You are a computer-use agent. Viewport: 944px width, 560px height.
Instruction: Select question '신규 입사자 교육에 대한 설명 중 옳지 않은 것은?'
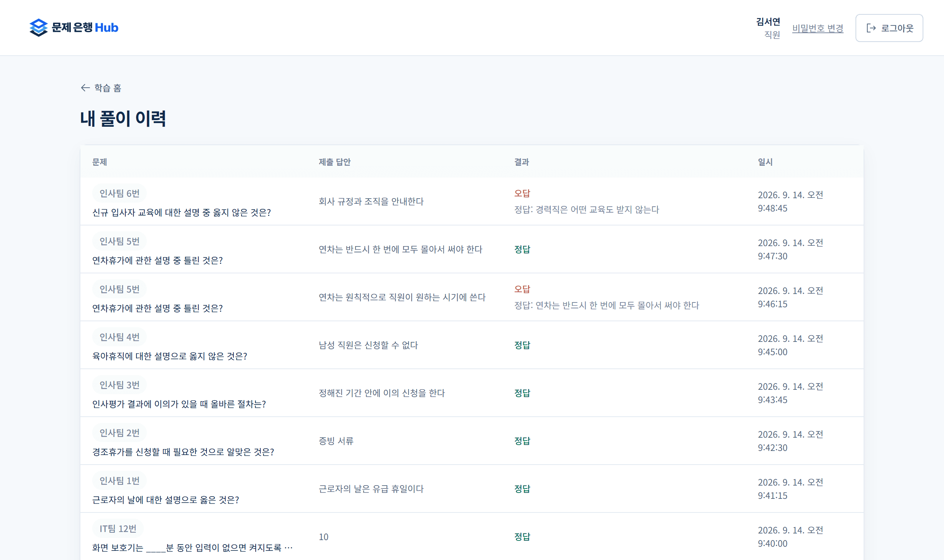pyautogui.click(x=182, y=213)
